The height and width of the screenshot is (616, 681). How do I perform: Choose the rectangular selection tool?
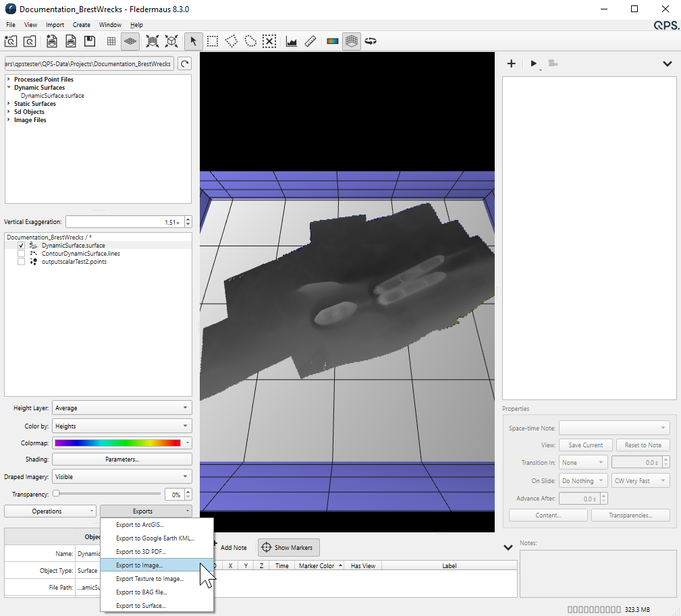pos(213,41)
